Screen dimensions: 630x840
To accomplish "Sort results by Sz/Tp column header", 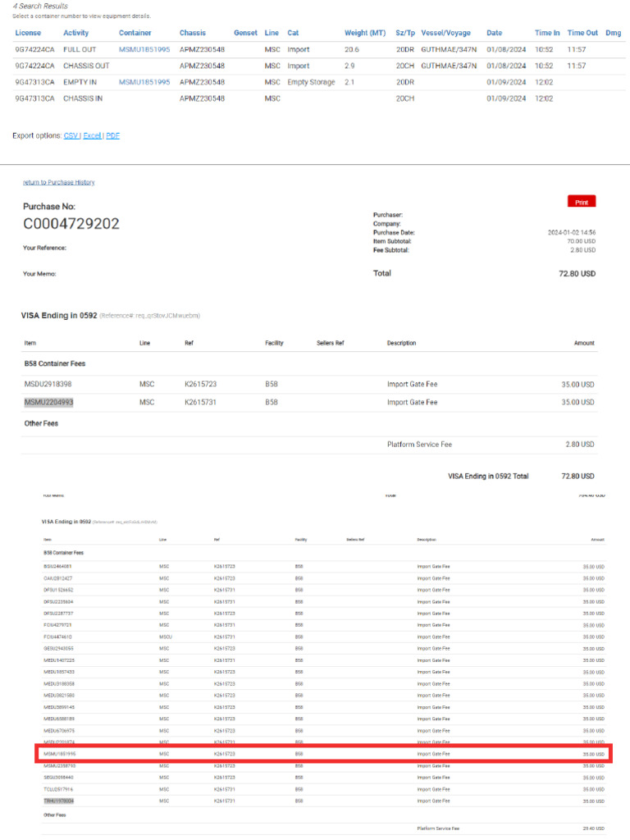I will pyautogui.click(x=405, y=33).
